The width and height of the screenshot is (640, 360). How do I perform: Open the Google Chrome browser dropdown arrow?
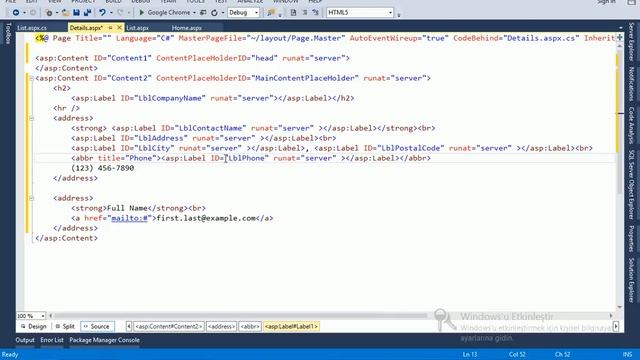[194, 13]
